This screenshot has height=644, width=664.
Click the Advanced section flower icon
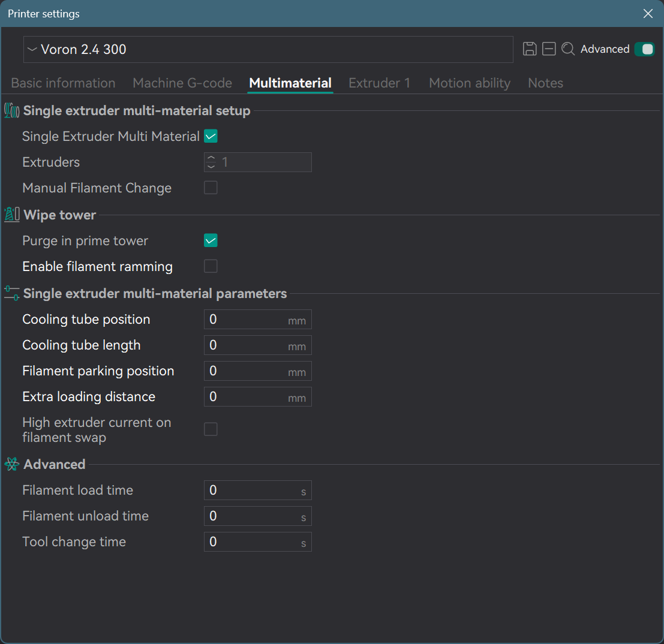(11, 464)
